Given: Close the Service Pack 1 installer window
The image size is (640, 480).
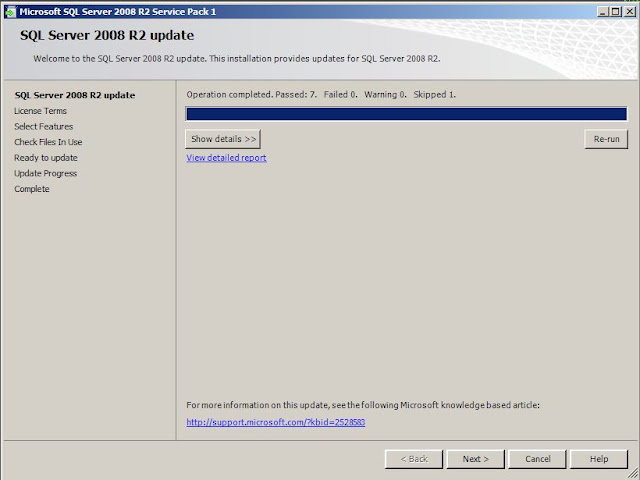Looking at the screenshot, I should point(630,12).
